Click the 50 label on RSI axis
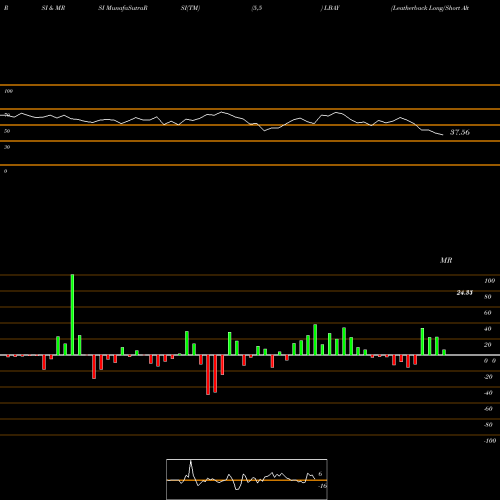 pos(7,131)
